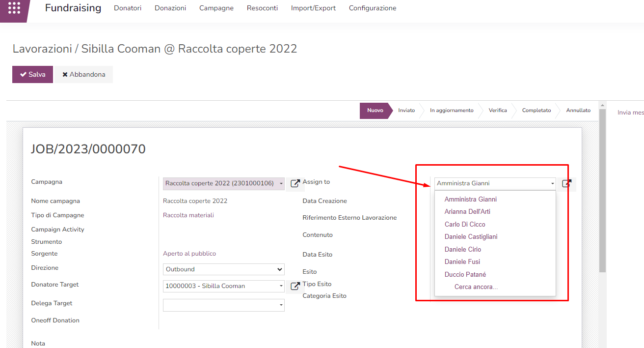Screen dimensions: 644x348
Task: Open the Configurazione menu
Action: tap(372, 8)
